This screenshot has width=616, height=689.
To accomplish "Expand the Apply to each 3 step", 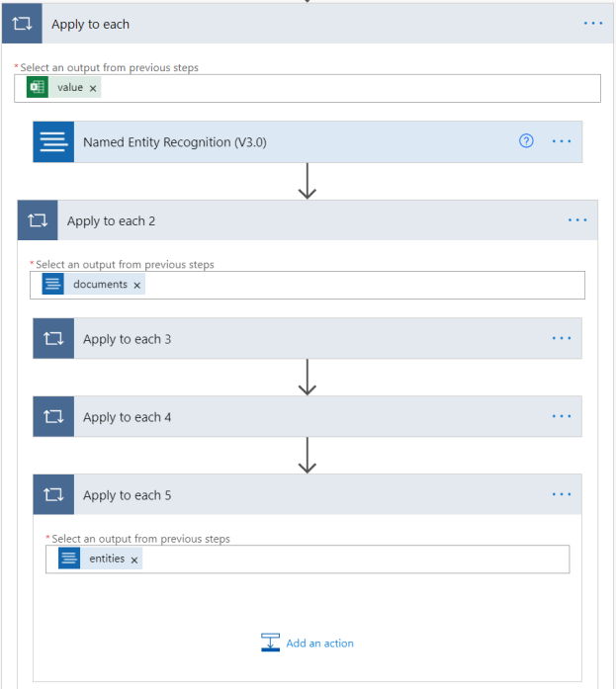I will [297, 338].
